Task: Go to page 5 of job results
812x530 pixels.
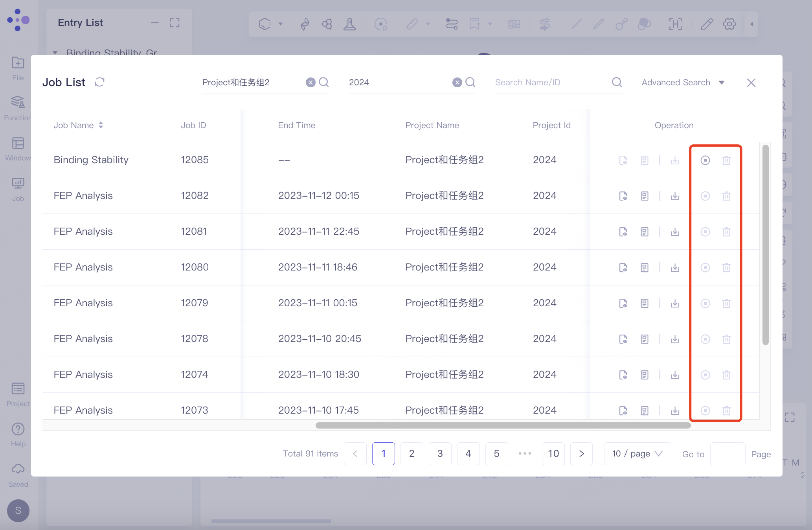Action: [496, 454]
